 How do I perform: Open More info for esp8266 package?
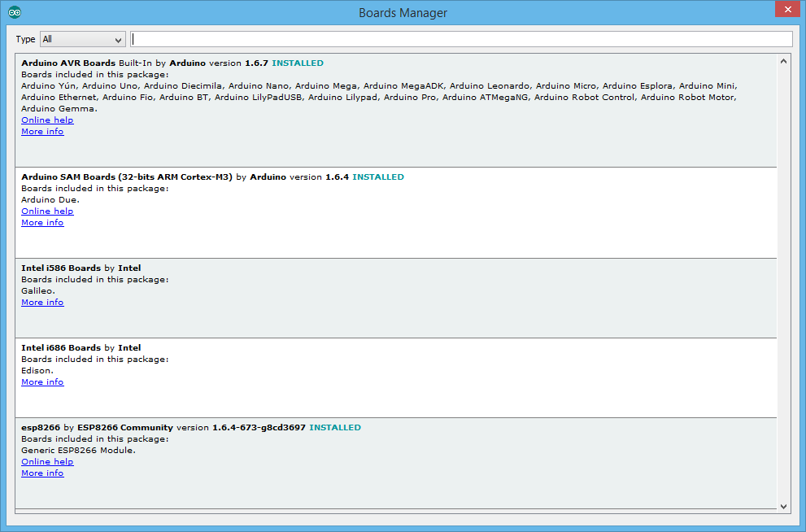coord(42,473)
